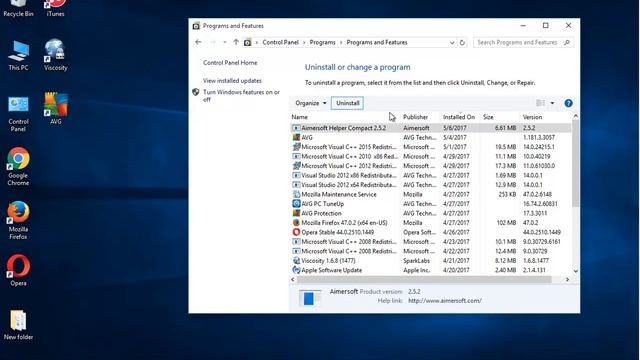This screenshot has width=640, height=360.
Task: Click the Programs breadcrumb
Action: [x=322, y=42]
